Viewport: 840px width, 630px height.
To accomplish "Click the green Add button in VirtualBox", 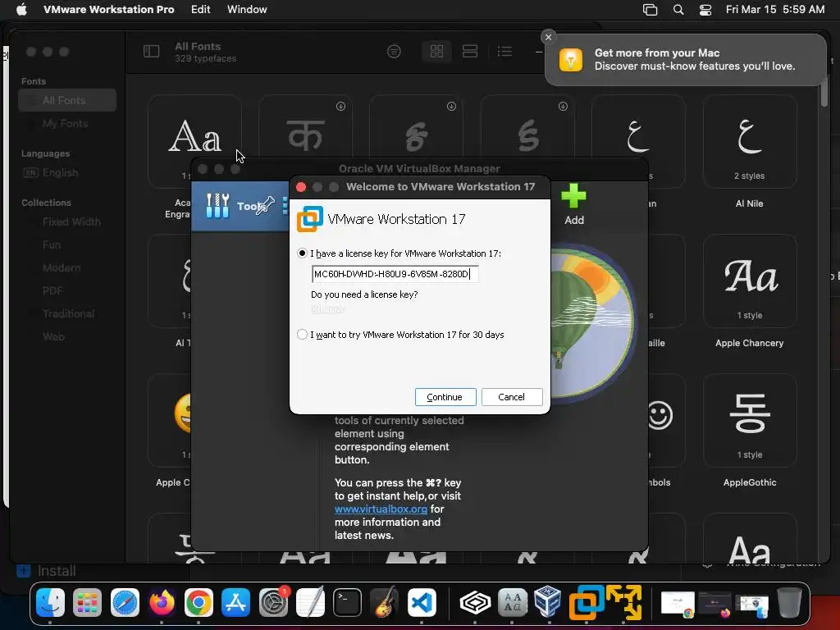I will click(573, 204).
